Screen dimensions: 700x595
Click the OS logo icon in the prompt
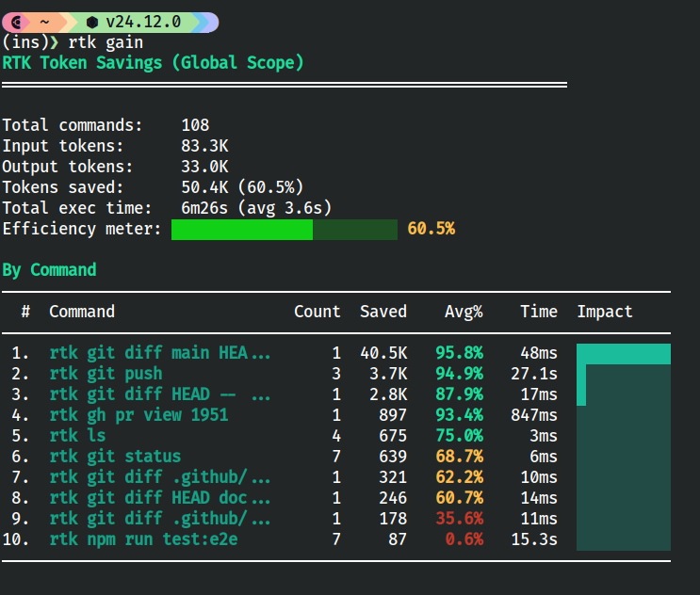pos(17,22)
